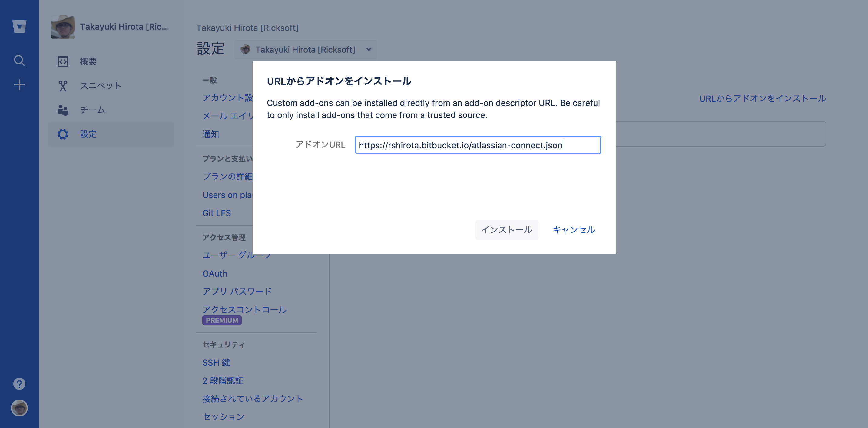The height and width of the screenshot is (428, 868).
Task: Open 2 段階認証 link
Action: (223, 381)
